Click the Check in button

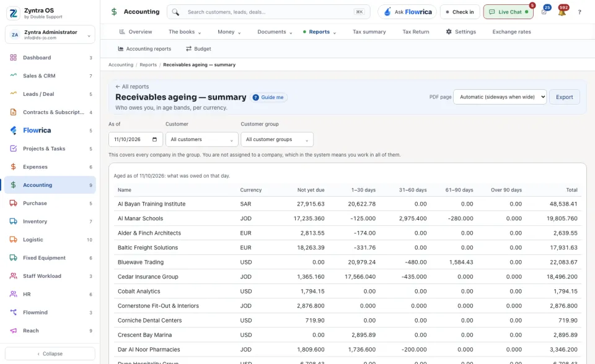click(x=459, y=12)
